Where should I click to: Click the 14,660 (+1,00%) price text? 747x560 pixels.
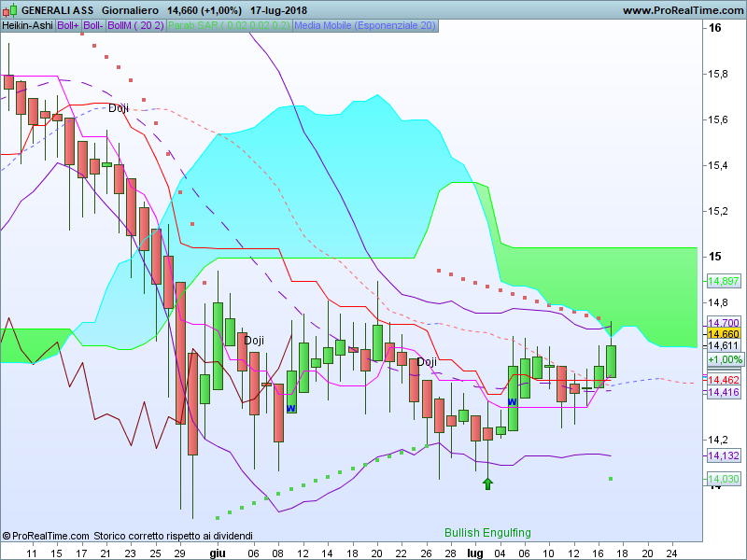pyautogui.click(x=204, y=10)
